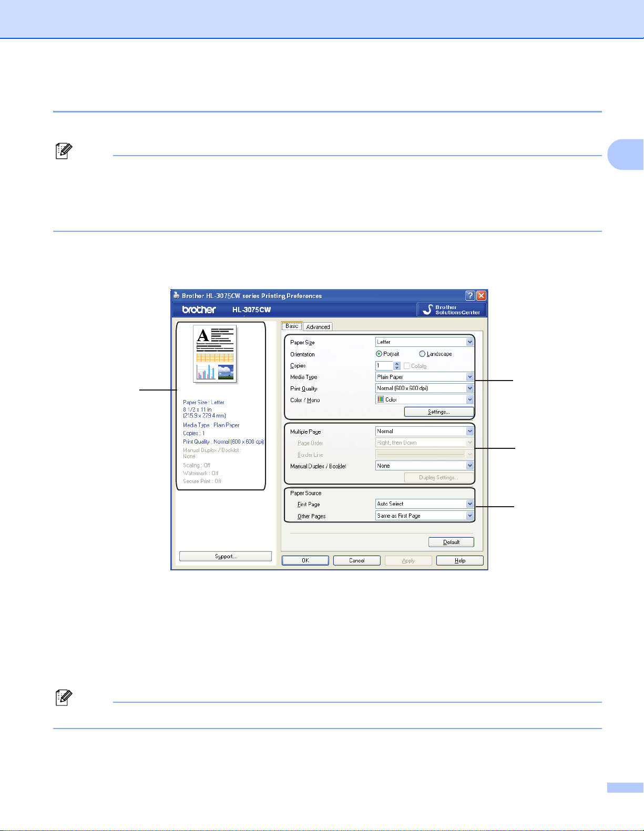
Task: Click the 'Media Type : Plain Paper' summary text
Action: pyautogui.click(x=211, y=425)
